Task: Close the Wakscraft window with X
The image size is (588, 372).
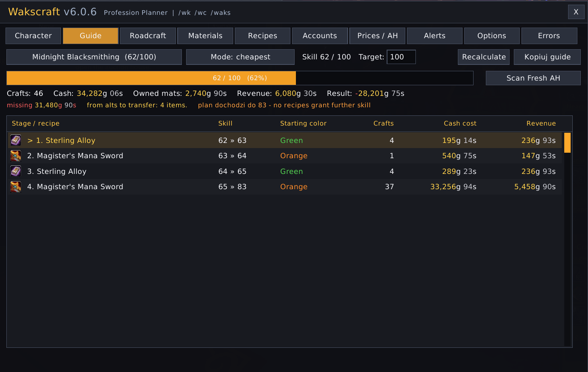Action: (x=576, y=12)
